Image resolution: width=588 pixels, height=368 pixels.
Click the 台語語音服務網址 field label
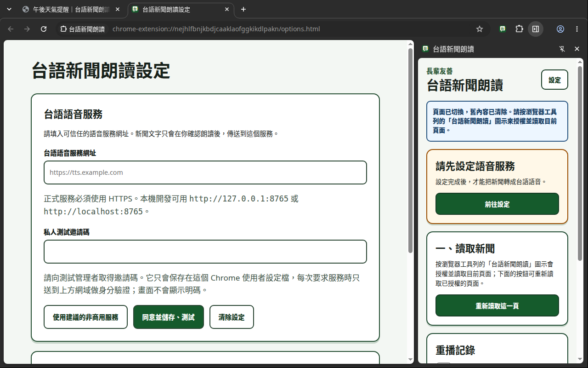tap(70, 153)
